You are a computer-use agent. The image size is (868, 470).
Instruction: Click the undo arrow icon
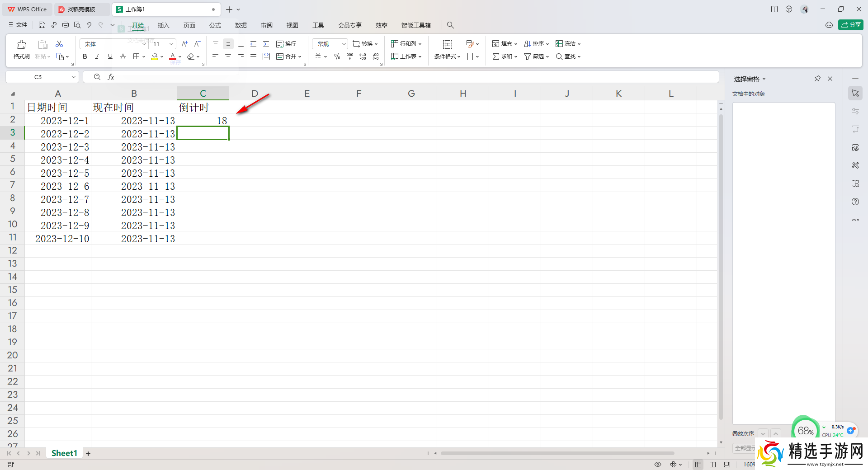coord(89,25)
